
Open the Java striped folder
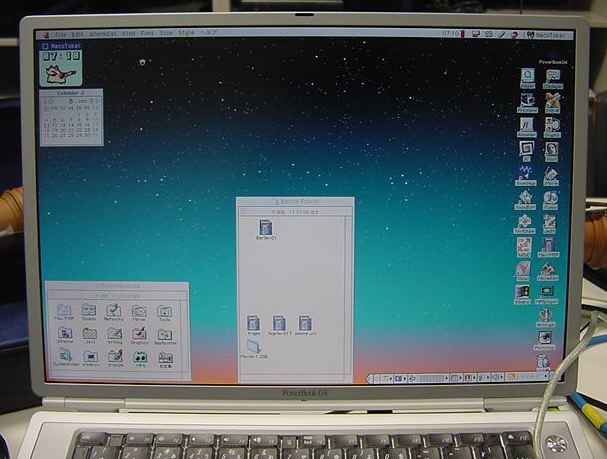point(90,335)
